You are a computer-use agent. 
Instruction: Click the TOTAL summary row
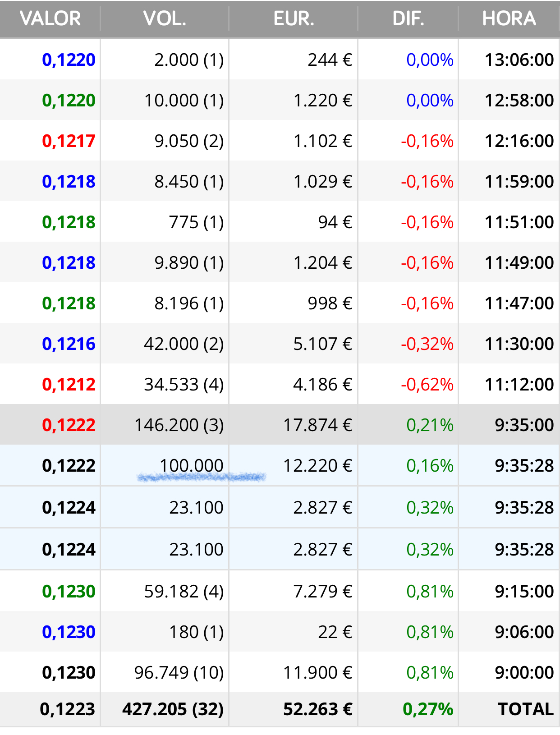pos(280,709)
